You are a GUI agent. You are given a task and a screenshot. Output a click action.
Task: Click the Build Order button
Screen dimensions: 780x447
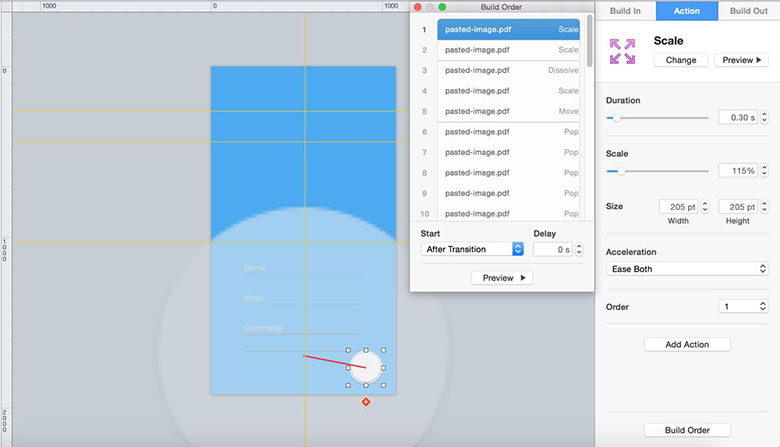[x=687, y=430]
